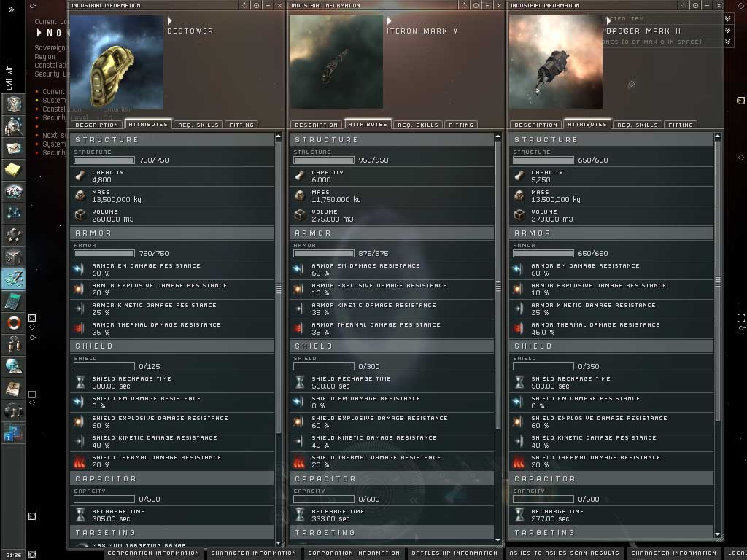This screenshot has width=747, height=560.
Task: Click the lifebuoy help icon in sidebar
Action: click(13, 323)
